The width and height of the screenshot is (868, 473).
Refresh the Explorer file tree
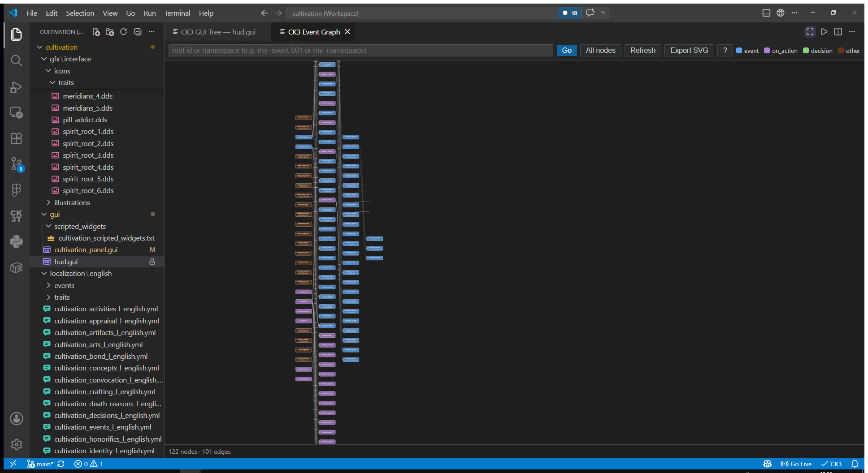point(124,32)
